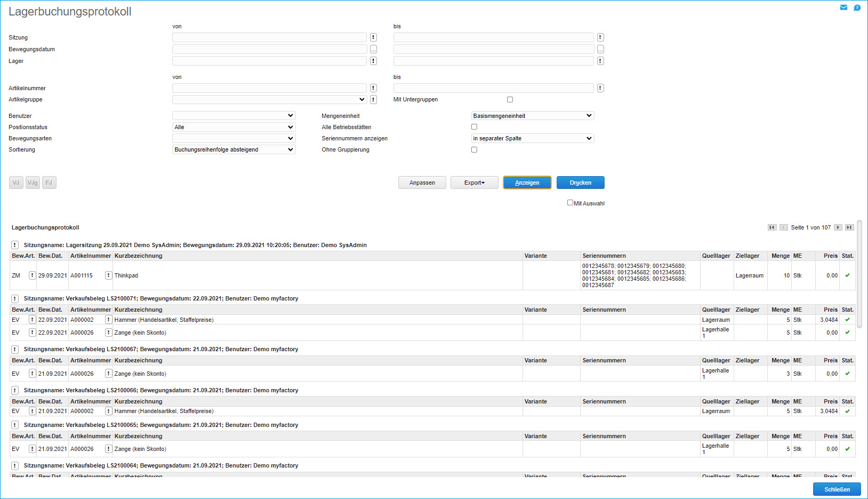Open the Export menu button
The image size is (868, 499).
tap(474, 183)
